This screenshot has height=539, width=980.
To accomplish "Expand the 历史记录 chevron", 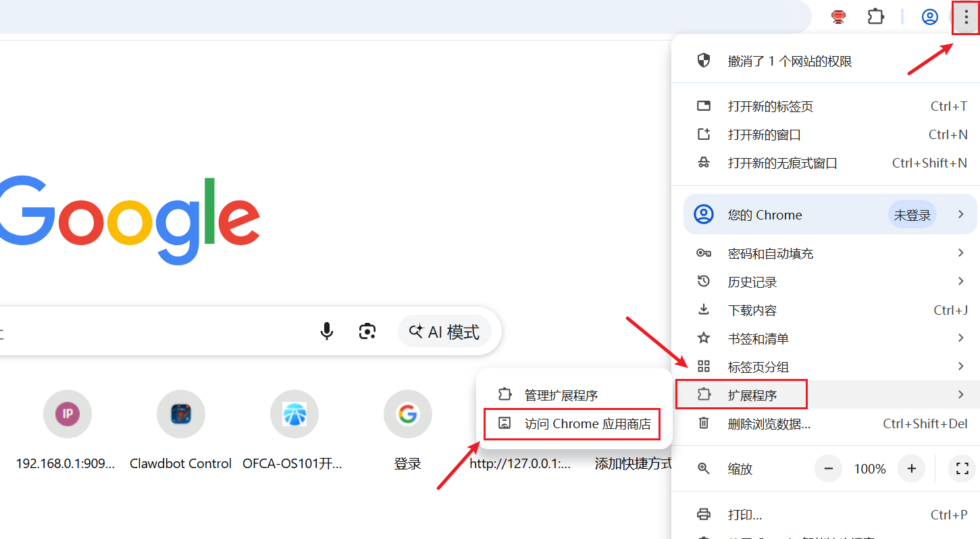I will click(x=960, y=281).
